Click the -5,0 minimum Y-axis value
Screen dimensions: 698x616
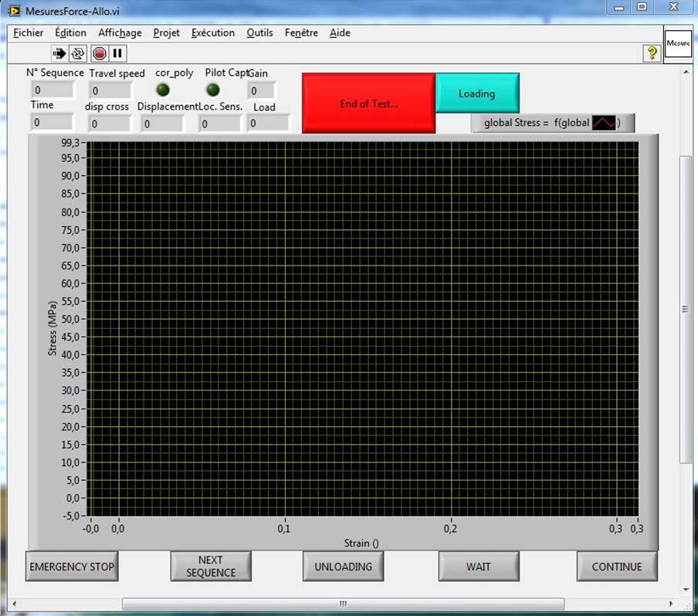(71, 516)
